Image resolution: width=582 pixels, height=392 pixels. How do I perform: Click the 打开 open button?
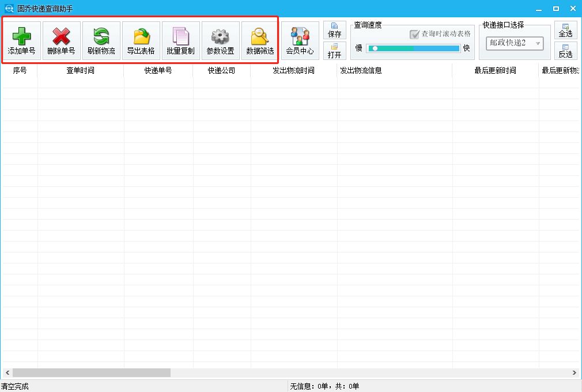point(334,52)
